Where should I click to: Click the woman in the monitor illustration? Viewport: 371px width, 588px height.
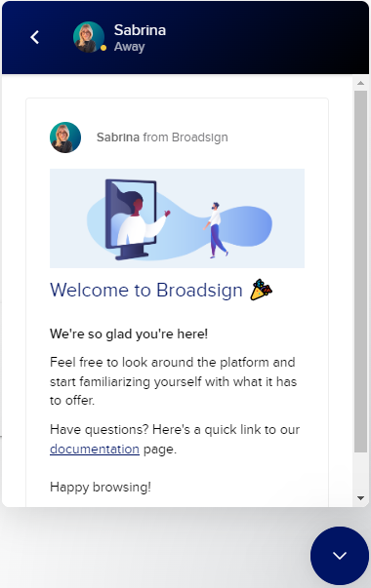pos(141,221)
